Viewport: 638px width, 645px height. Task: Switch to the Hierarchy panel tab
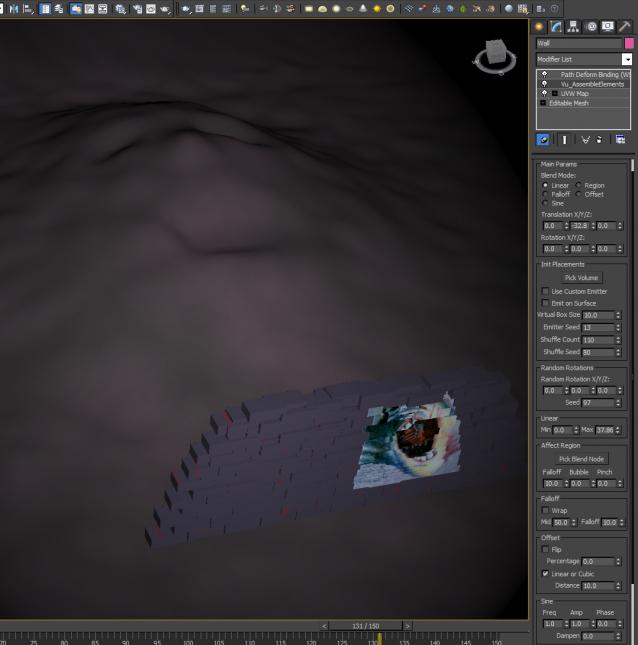pos(574,27)
